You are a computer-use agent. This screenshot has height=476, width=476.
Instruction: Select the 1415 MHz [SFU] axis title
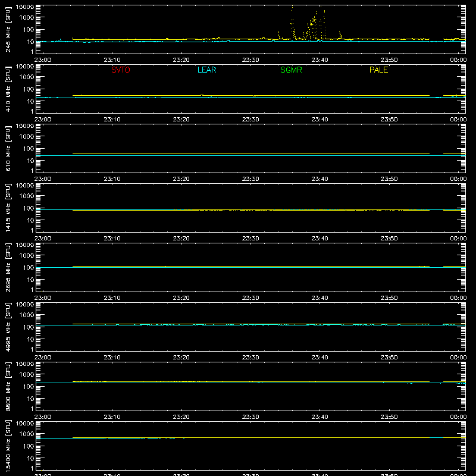(8, 208)
